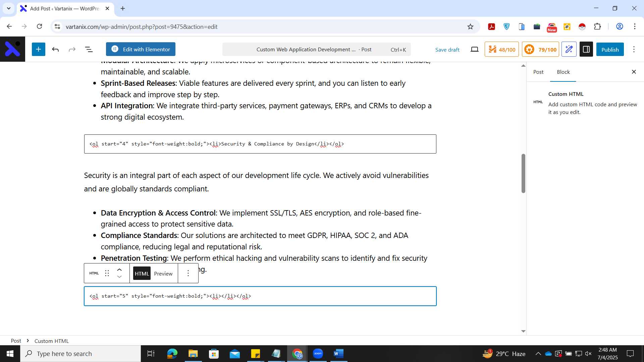The image size is (644, 362).
Task: Show hidden system tray icons
Action: click(538, 354)
